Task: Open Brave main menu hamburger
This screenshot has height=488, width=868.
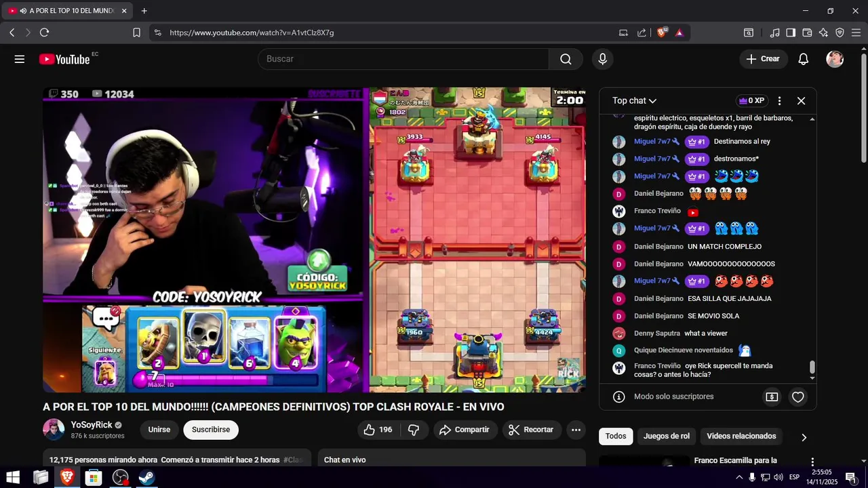Action: point(856,33)
